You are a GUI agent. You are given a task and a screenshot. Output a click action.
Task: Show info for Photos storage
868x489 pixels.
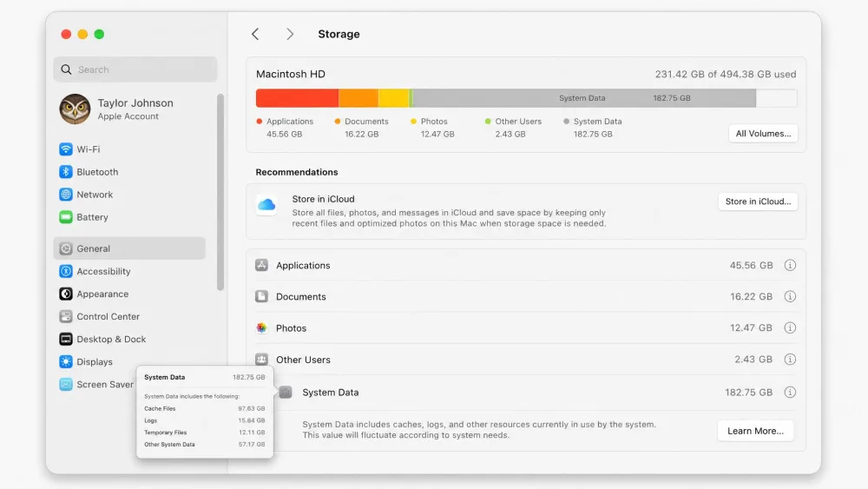pos(790,327)
